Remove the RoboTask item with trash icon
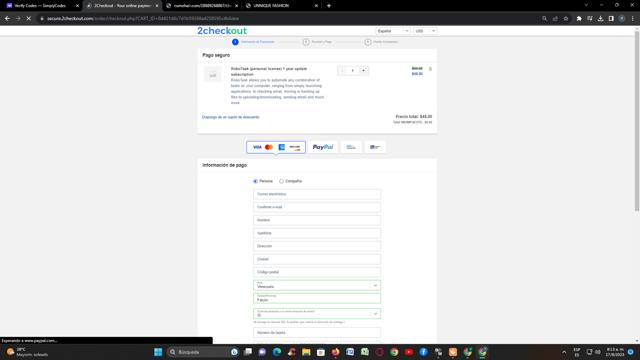The image size is (640, 360). (430, 69)
